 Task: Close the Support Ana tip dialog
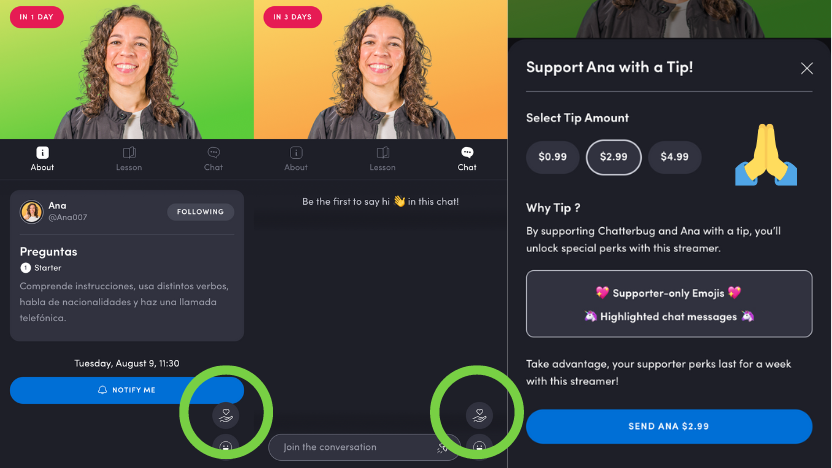[x=807, y=68]
